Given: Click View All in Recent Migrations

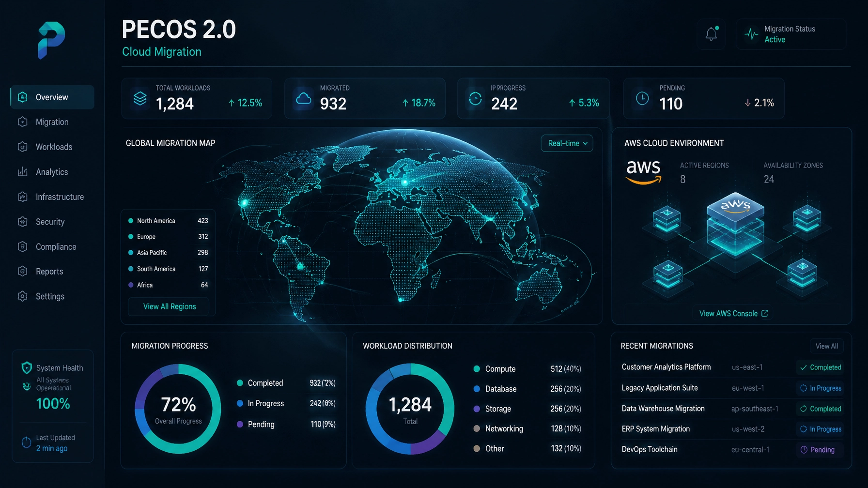Looking at the screenshot, I should coord(827,346).
